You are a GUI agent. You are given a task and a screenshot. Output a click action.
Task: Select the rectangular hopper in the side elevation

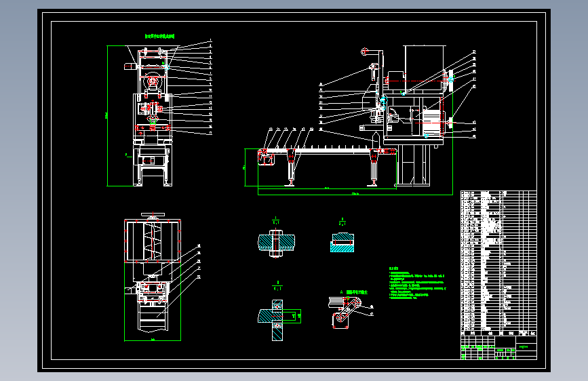tap(425, 68)
